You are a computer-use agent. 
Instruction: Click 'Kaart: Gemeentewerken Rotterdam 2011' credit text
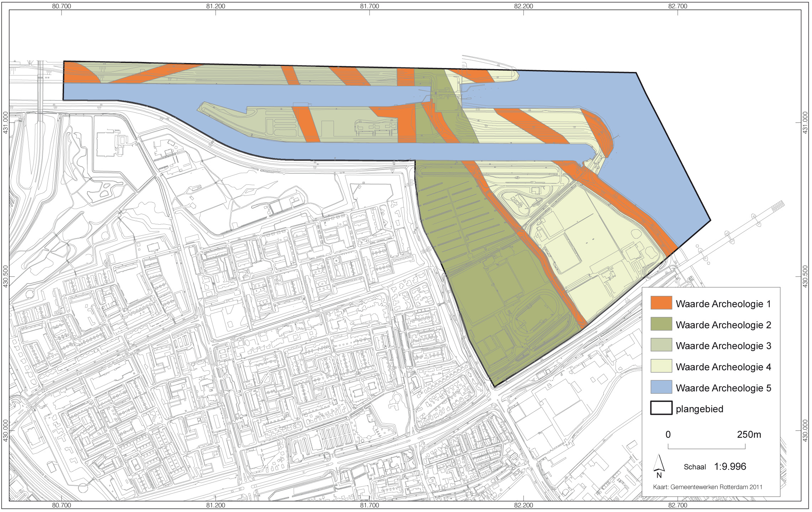(x=708, y=487)
